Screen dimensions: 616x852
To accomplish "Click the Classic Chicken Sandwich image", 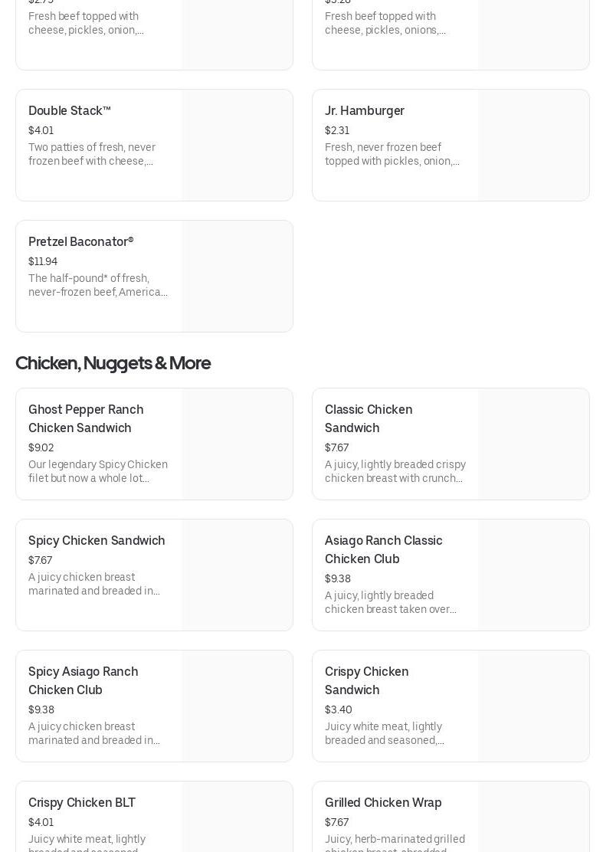I will pos(533,444).
